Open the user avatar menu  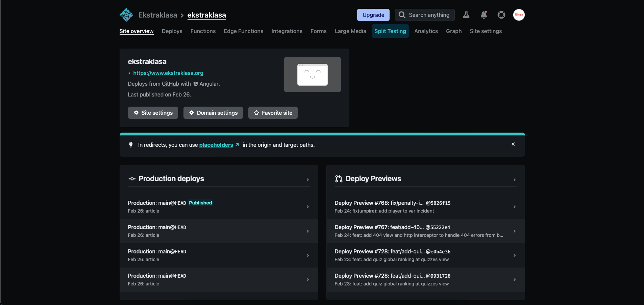pyautogui.click(x=519, y=15)
